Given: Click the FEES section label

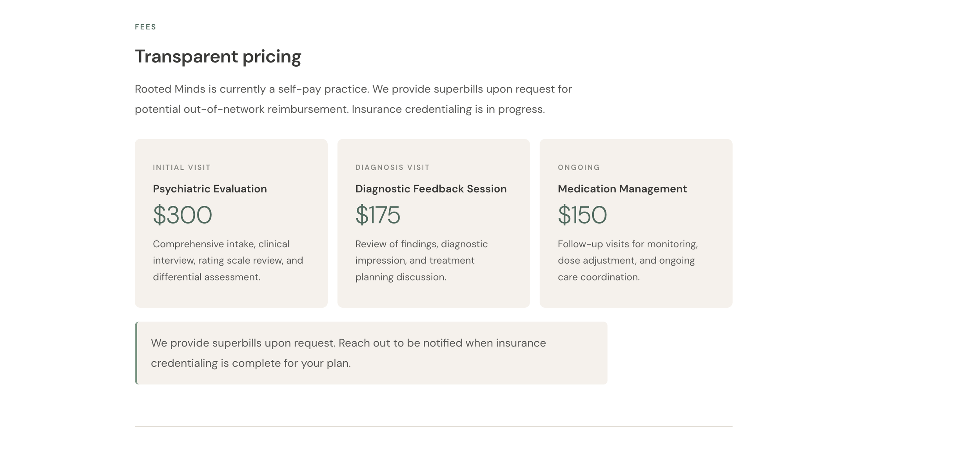Looking at the screenshot, I should click(x=145, y=27).
